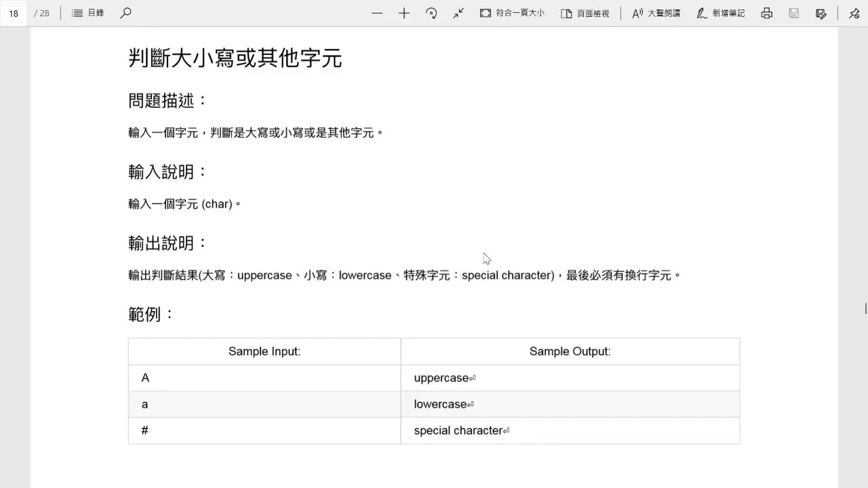Open the 目錄 table of contents
The width and height of the screenshot is (868, 488).
(88, 13)
